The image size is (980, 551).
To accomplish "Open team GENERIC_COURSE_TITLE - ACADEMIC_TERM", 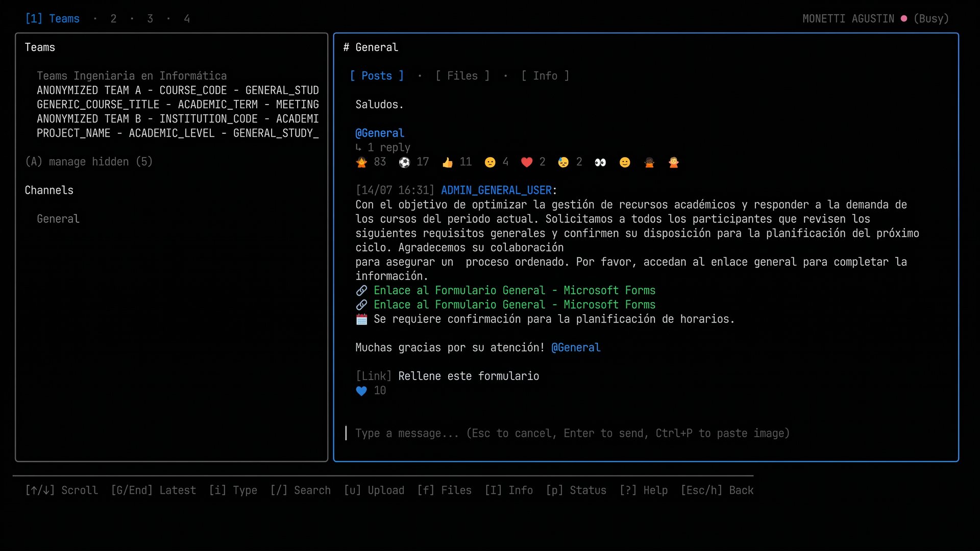I will (178, 105).
